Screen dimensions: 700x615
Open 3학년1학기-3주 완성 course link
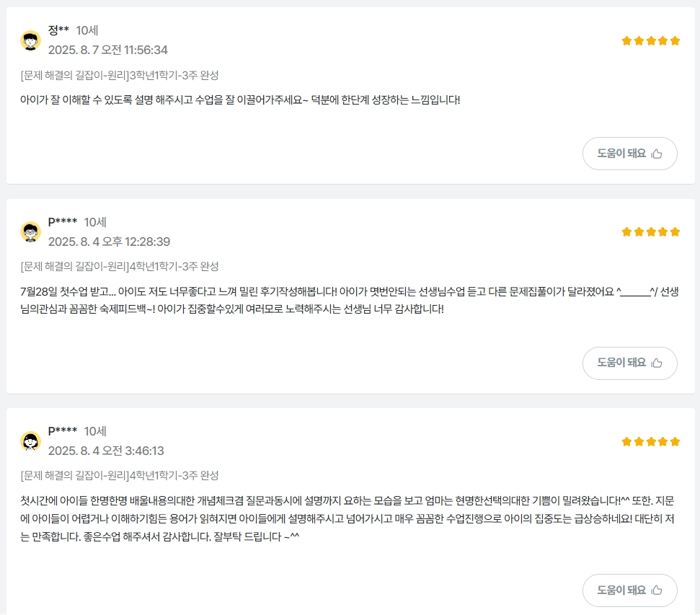coord(120,75)
